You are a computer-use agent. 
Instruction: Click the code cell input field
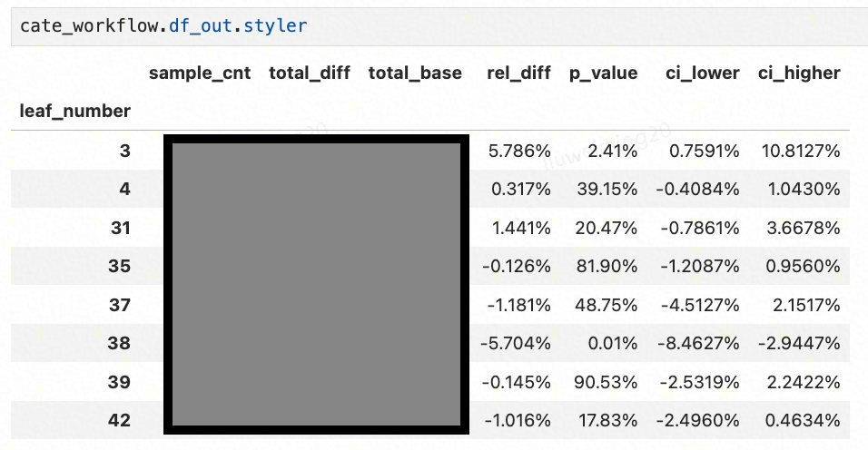tap(436, 26)
